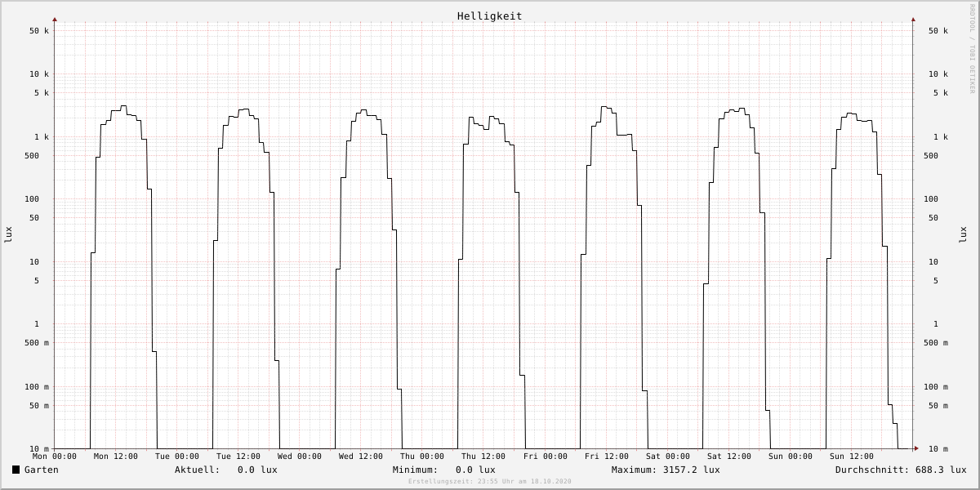Screen dimensions: 980x490
Task: Click the 10 m label on right axis
Action: click(x=938, y=449)
